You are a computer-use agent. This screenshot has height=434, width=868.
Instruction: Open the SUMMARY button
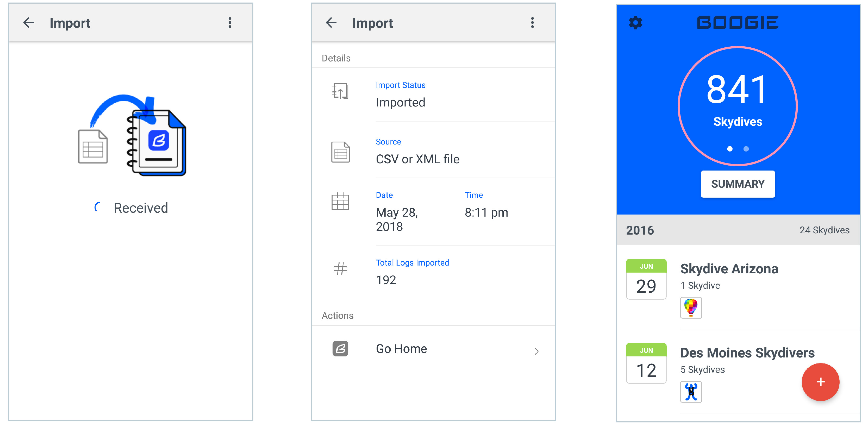pos(738,184)
